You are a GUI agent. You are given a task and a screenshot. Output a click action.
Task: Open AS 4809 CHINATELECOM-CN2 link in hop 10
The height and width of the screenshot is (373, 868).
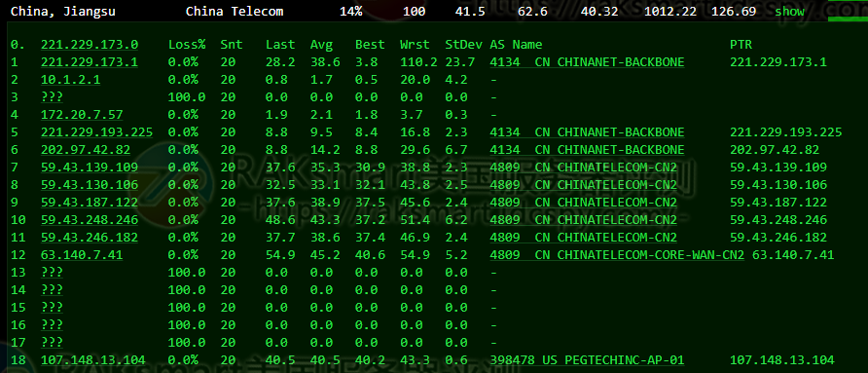[x=584, y=220]
